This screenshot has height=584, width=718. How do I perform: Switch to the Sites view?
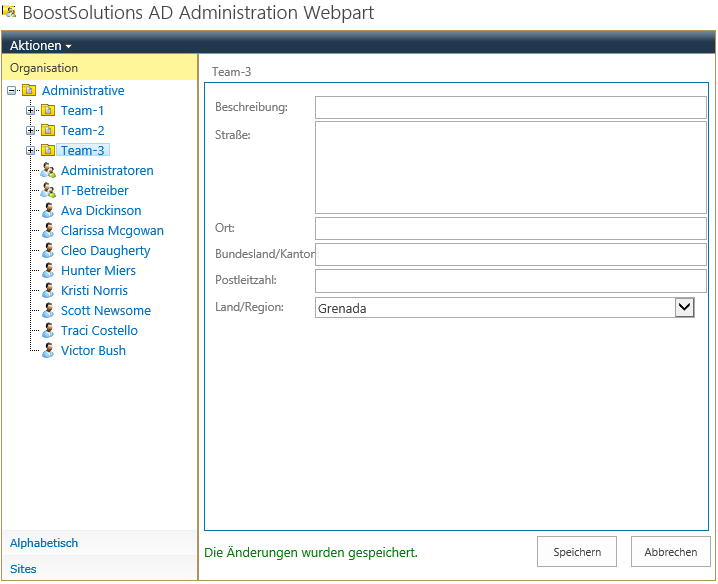coord(23,569)
